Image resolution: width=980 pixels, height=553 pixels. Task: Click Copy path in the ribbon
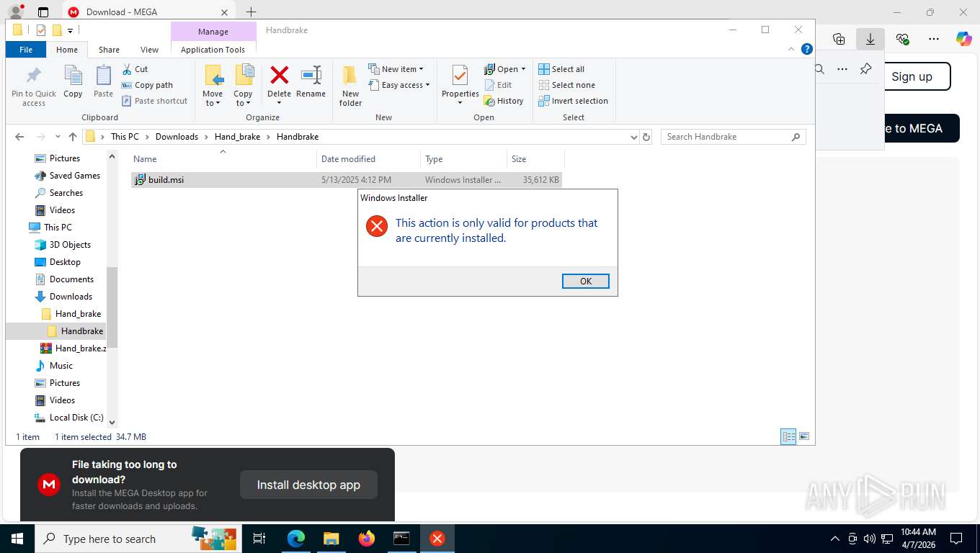click(147, 85)
